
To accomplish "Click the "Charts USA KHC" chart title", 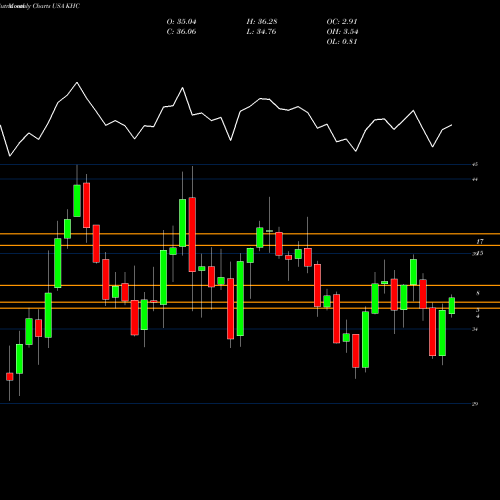I will (x=56, y=6).
